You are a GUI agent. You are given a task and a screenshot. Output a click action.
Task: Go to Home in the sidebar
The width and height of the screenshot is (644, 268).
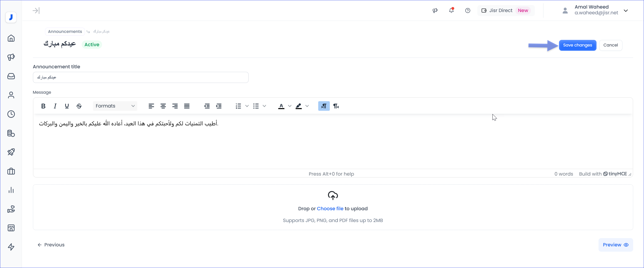(x=11, y=38)
